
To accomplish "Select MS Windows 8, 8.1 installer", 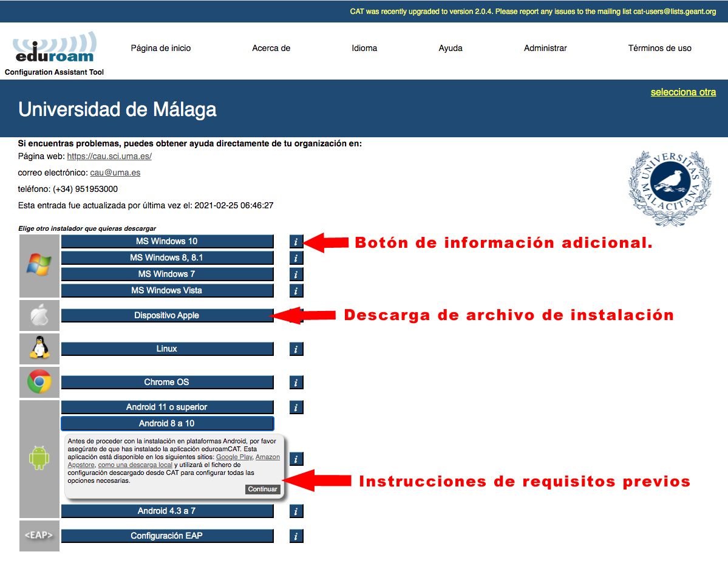I will click(x=167, y=258).
